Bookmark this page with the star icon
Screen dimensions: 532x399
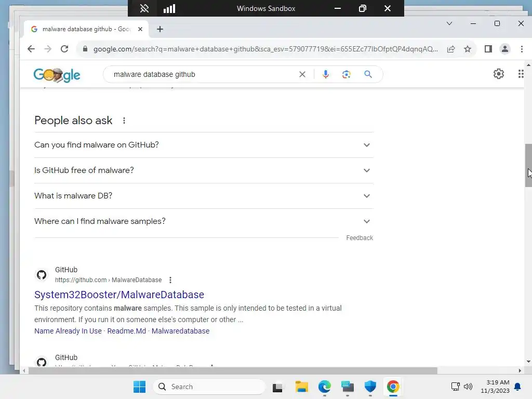point(468,49)
